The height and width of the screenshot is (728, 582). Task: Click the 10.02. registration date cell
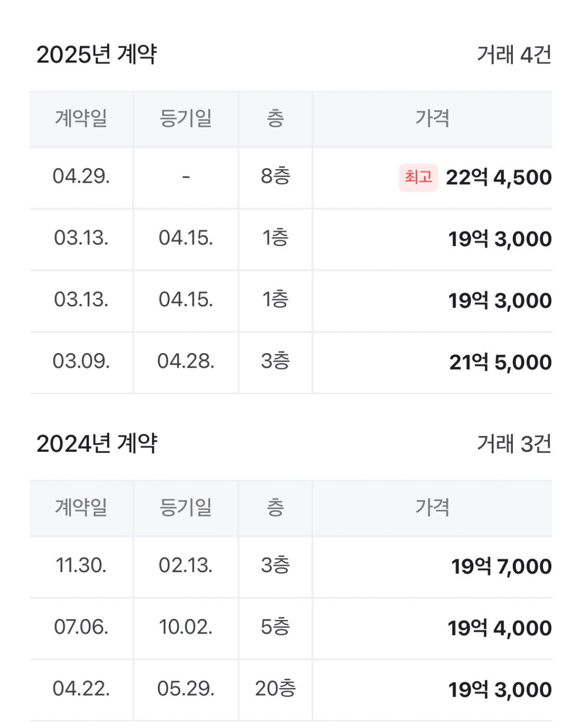click(186, 627)
